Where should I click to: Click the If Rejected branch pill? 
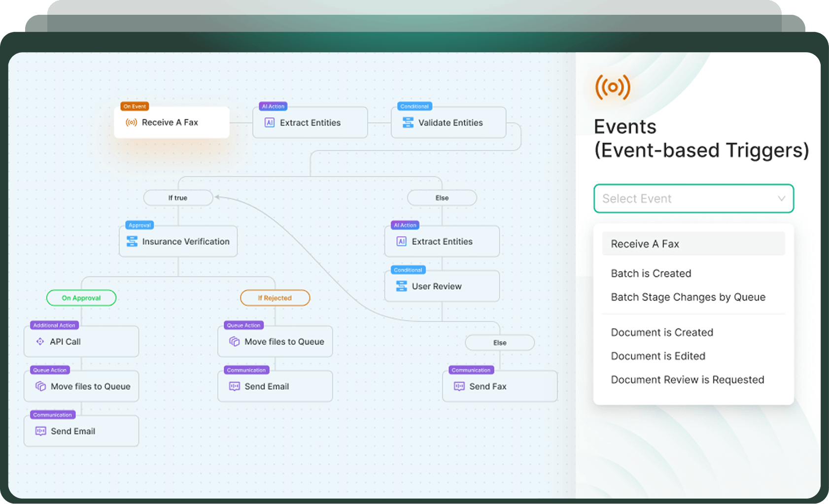(275, 298)
